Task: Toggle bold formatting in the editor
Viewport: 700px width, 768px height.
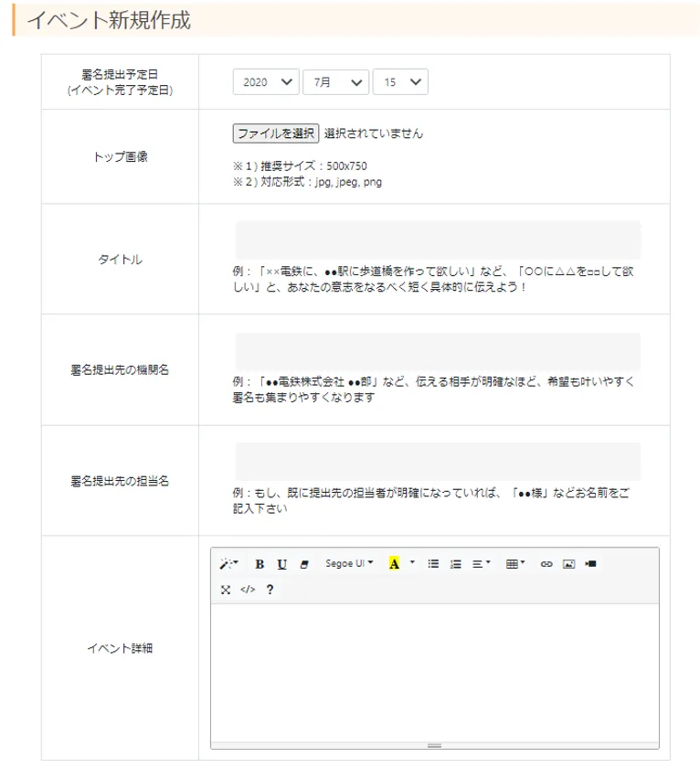Action: tap(260, 564)
